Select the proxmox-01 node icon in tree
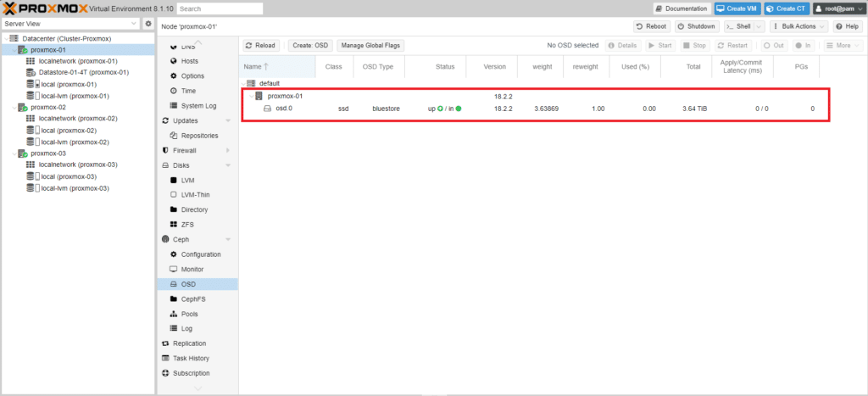Viewport: 868px width, 396px height. point(23,50)
